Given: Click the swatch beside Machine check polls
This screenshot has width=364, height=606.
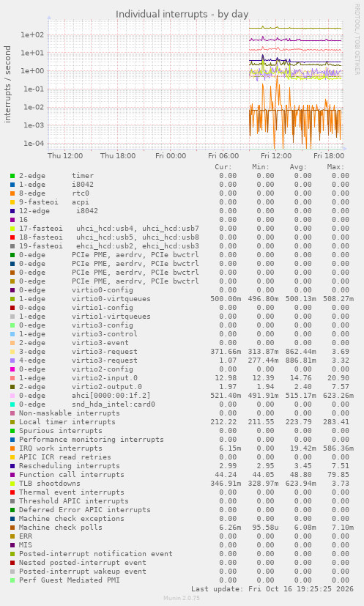Looking at the screenshot, I should (12, 528).
